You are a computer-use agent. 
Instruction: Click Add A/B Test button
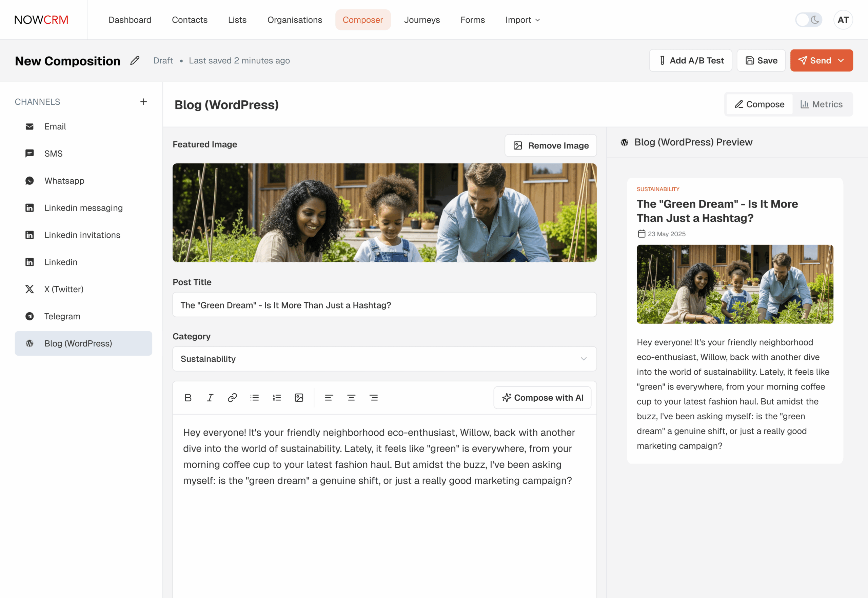(x=690, y=61)
